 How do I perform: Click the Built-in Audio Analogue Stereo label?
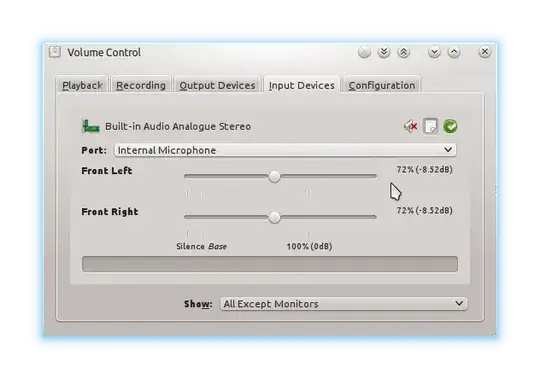[x=178, y=126]
